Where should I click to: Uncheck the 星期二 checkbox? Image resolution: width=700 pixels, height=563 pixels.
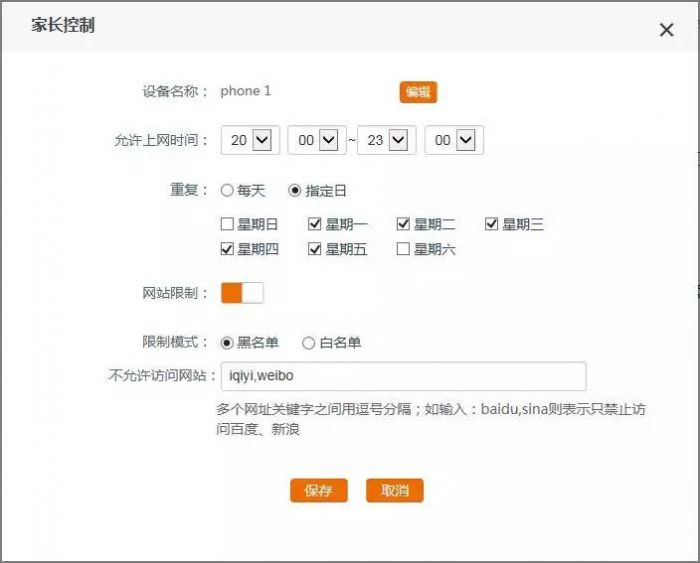403,224
